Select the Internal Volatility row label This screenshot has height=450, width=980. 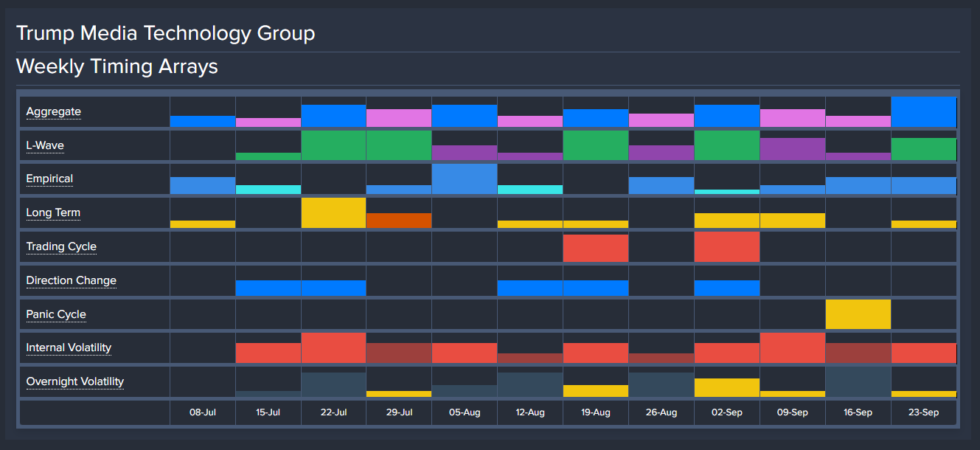(x=69, y=348)
